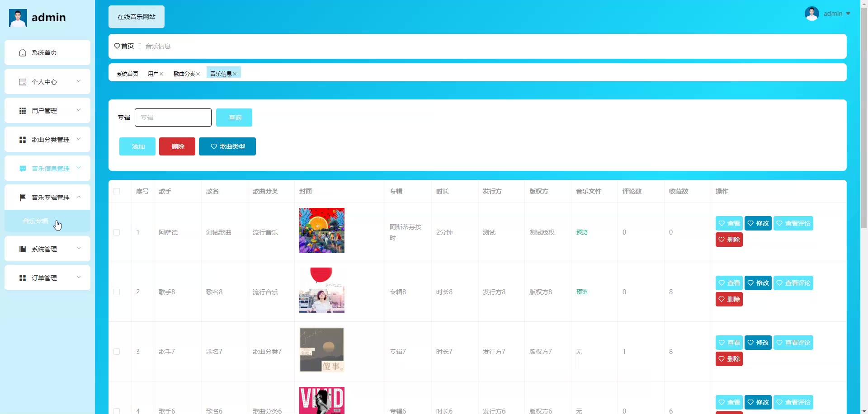Close the 用户 tab with its x icon
The image size is (868, 414).
[x=161, y=74]
